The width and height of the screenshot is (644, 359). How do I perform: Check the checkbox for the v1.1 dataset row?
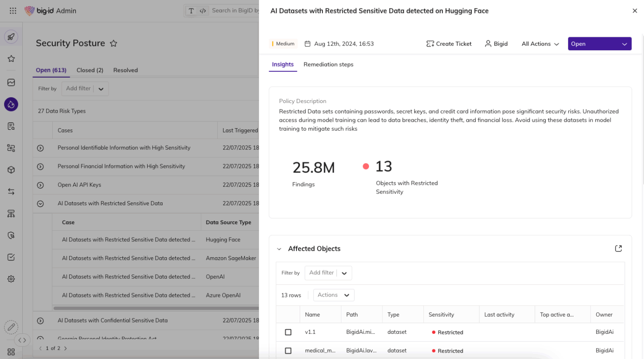coord(288,332)
